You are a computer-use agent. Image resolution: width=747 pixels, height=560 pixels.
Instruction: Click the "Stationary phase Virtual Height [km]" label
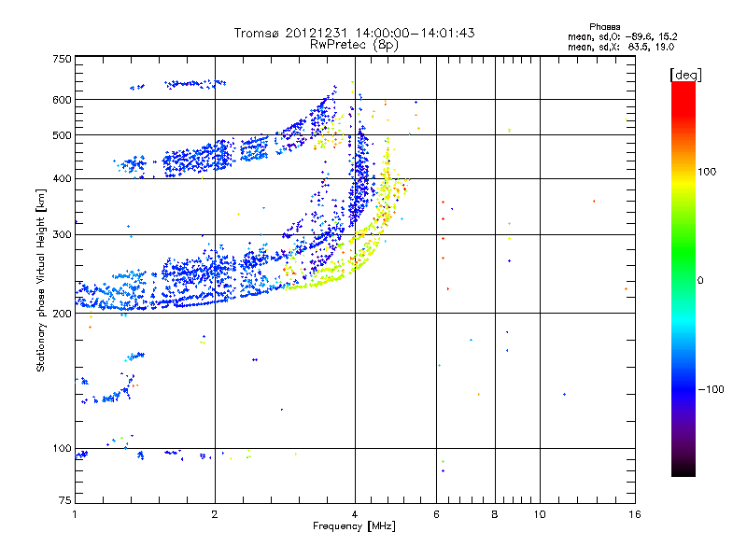41,280
